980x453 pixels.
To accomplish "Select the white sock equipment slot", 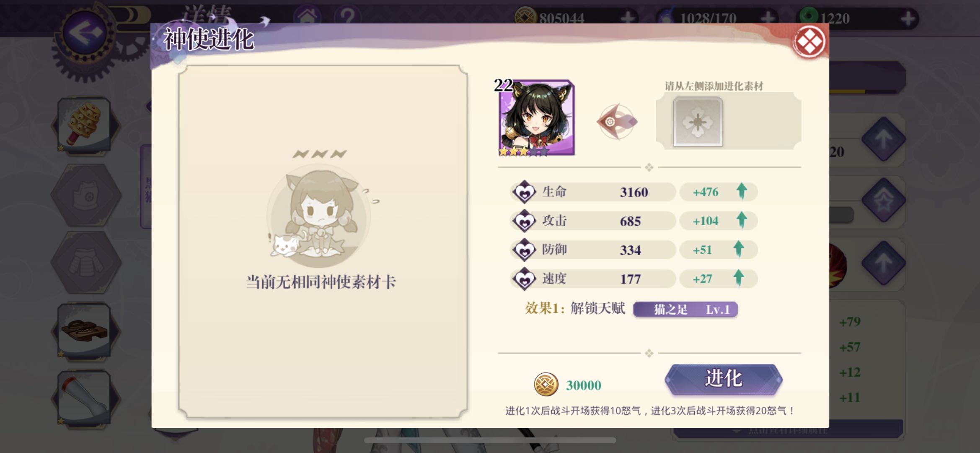I will 85,397.
